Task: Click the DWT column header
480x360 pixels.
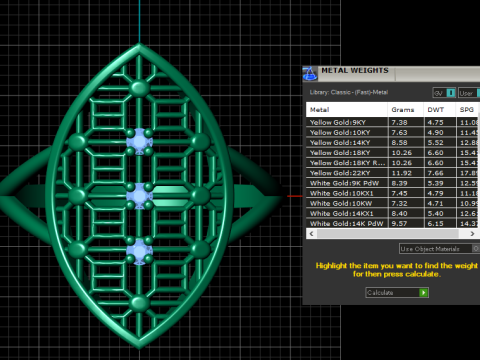Action: [x=439, y=110]
